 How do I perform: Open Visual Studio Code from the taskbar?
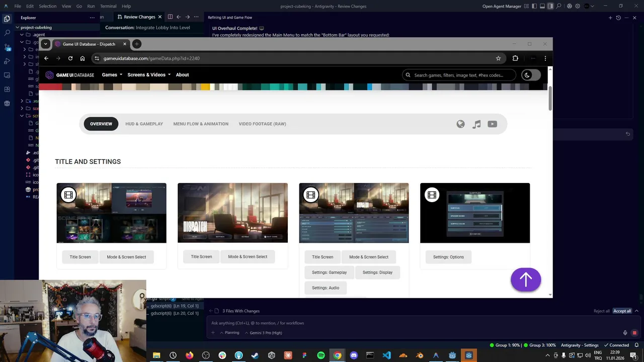386,355
